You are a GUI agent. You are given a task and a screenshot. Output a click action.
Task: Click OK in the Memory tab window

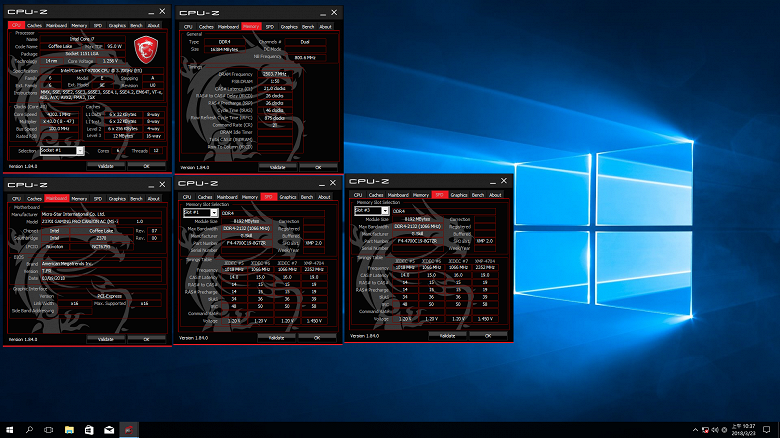(x=317, y=165)
